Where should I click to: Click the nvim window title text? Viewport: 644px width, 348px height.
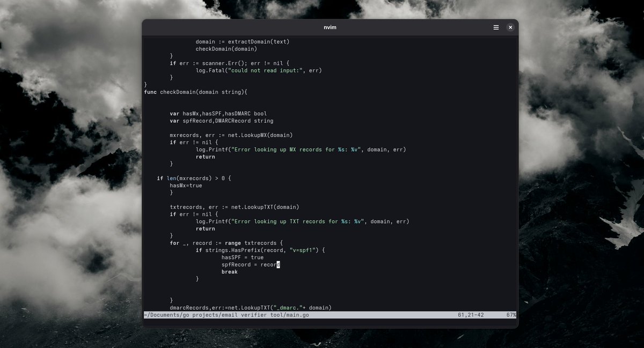330,27
